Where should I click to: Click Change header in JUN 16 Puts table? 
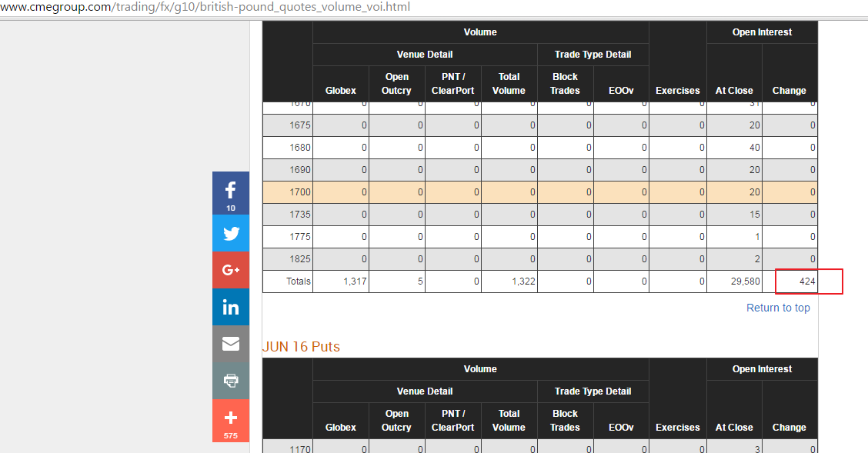tap(789, 427)
